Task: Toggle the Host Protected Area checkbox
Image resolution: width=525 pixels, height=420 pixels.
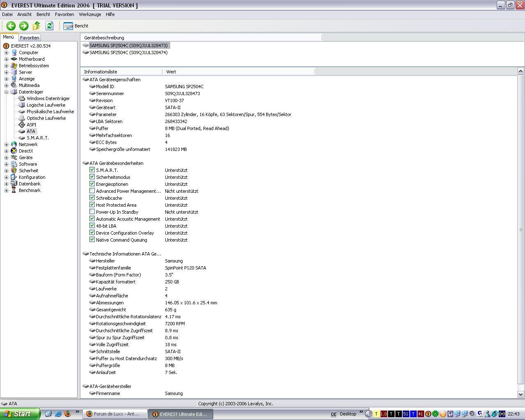Action: click(x=92, y=205)
